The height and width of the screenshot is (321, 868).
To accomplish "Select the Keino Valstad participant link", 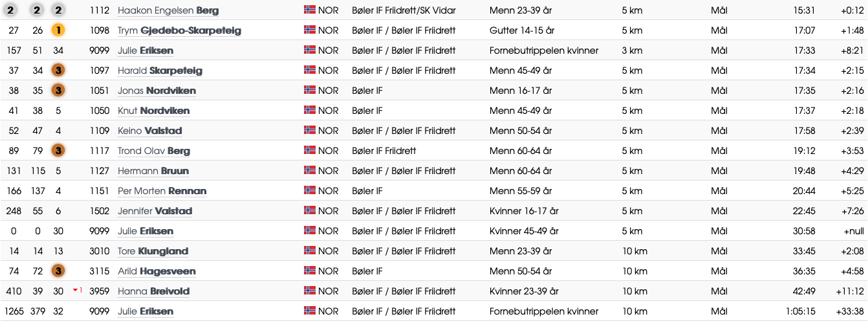I will pyautogui.click(x=150, y=131).
